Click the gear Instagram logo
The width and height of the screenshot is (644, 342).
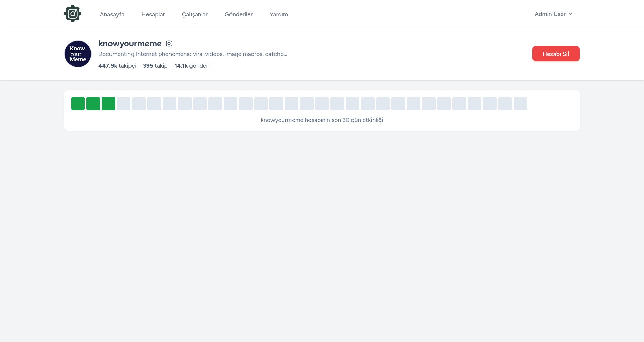point(73,14)
